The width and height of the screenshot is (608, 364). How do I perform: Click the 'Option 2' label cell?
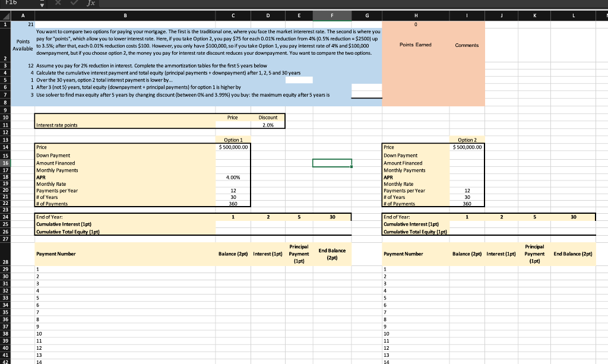tap(467, 140)
